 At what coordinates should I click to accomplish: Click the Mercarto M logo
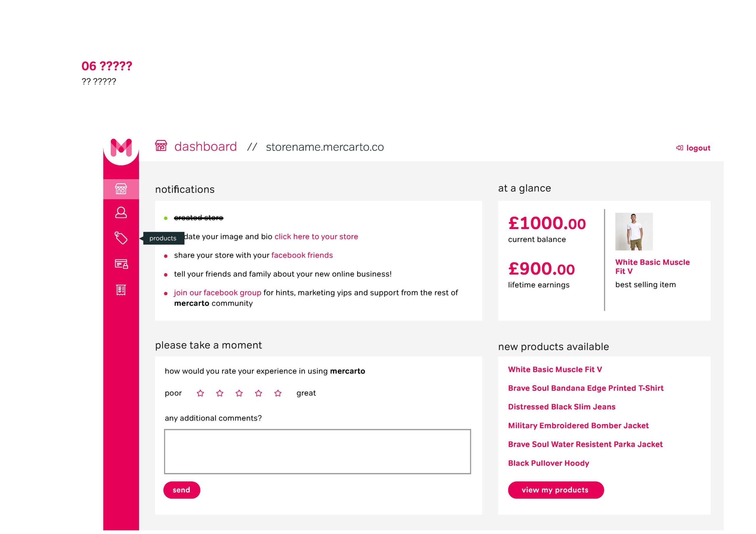(x=121, y=148)
